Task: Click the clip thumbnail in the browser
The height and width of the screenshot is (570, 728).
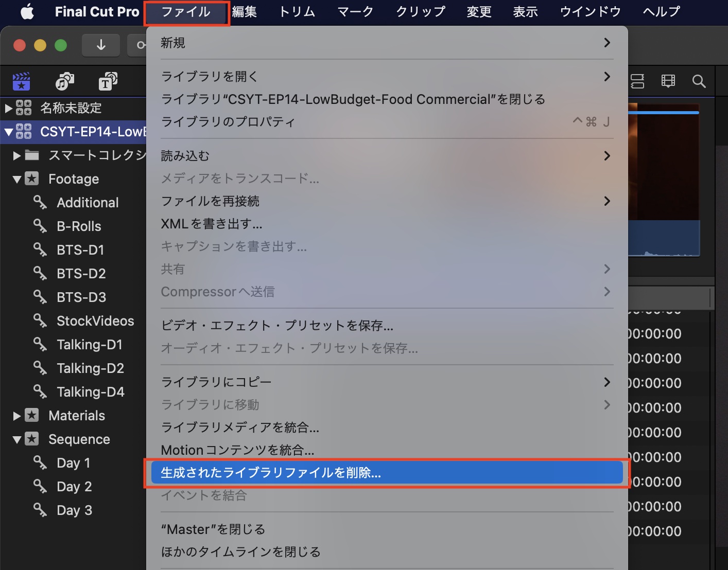Action: [x=664, y=179]
